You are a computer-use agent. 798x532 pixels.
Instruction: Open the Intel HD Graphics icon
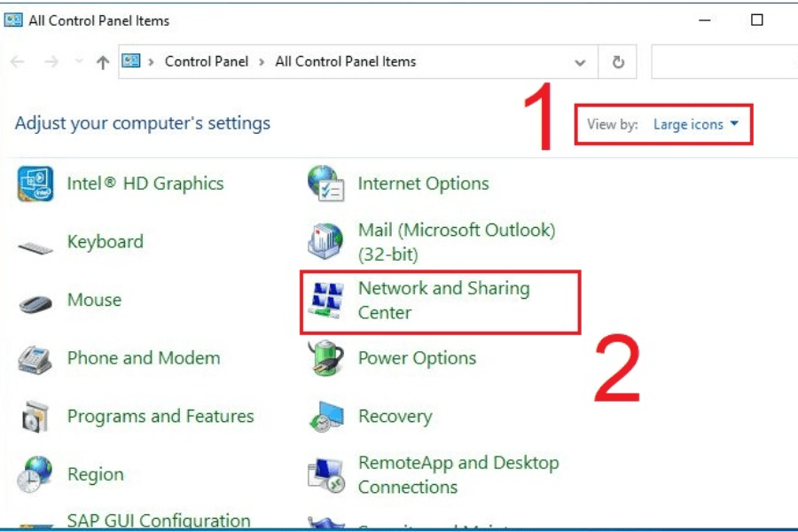pos(35,184)
